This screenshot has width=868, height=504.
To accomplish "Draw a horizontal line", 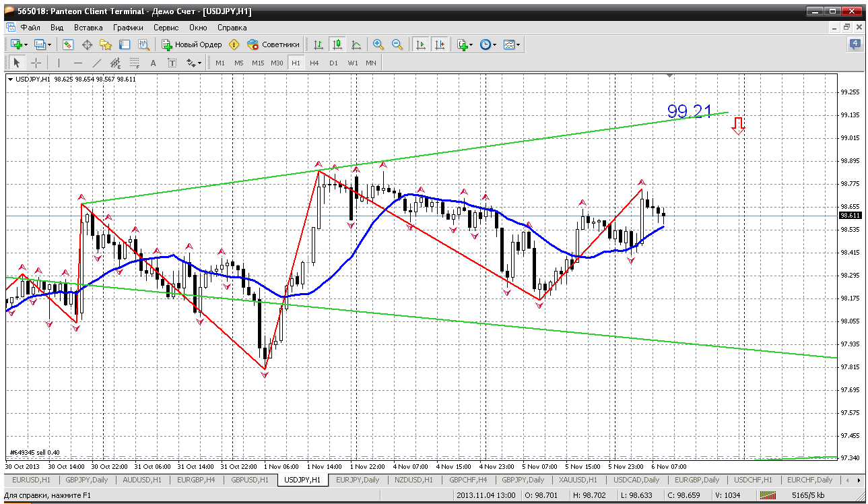I will 77,63.
